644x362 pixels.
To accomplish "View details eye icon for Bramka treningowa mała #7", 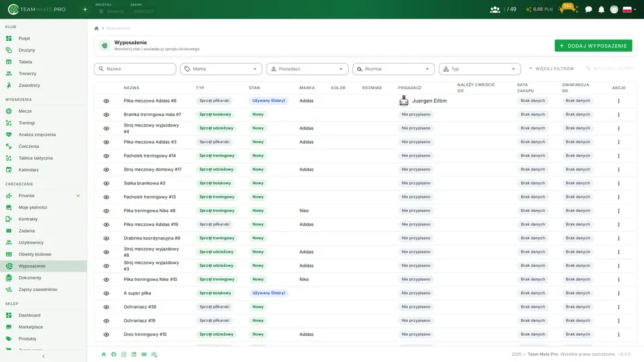I will point(107,115).
